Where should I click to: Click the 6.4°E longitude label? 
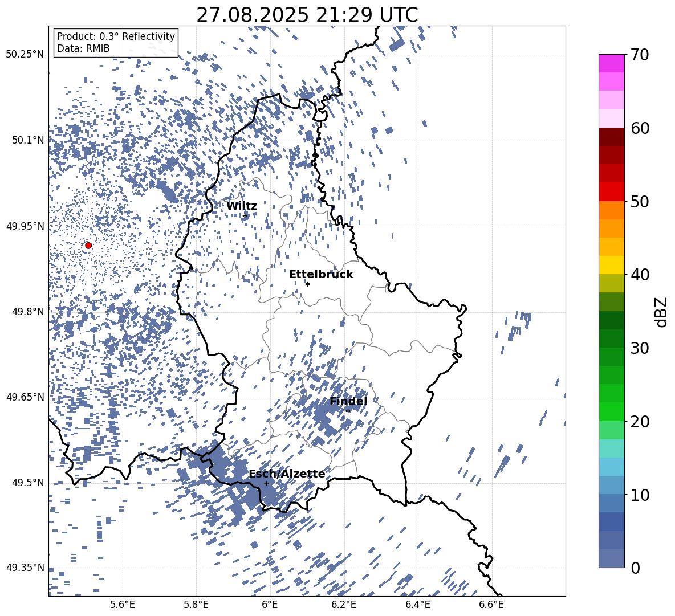coord(417,605)
